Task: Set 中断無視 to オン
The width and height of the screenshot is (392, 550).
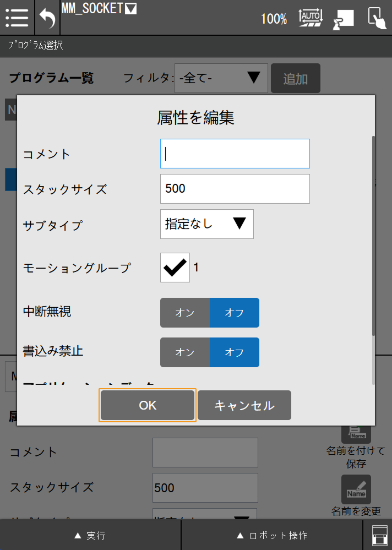Action: 185,313
